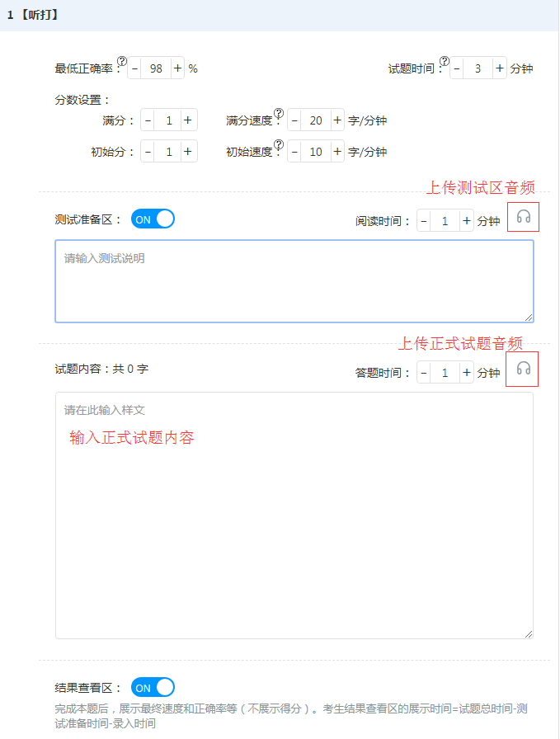Upload audio for test preparation area headphone icon
Image resolution: width=560 pixels, height=739 pixels.
[x=523, y=217]
